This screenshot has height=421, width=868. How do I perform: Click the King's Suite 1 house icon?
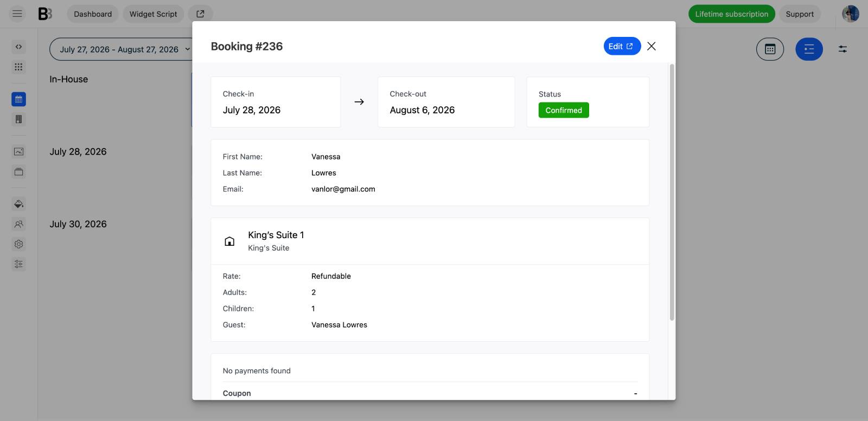[229, 241]
